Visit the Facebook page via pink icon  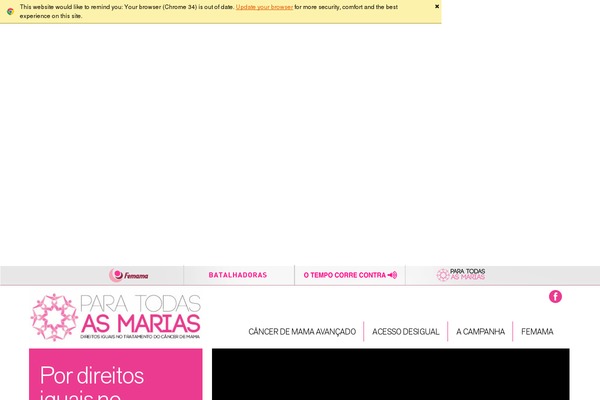(x=555, y=296)
